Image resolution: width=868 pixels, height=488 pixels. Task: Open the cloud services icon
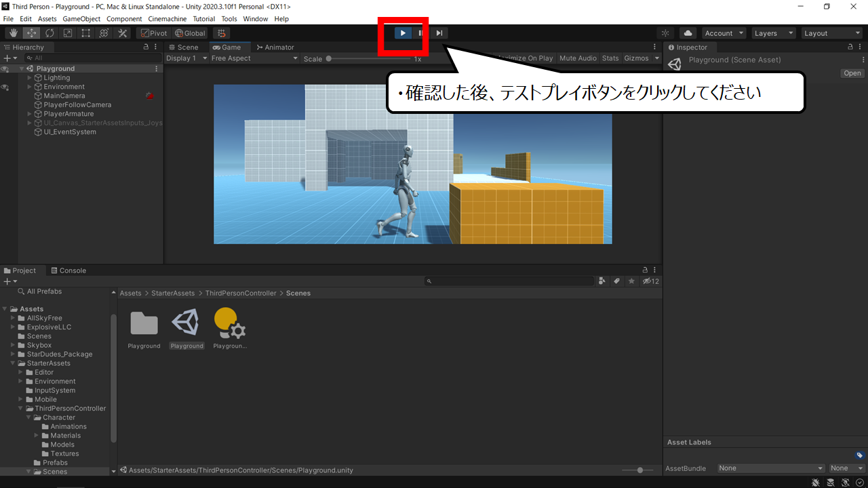click(688, 33)
